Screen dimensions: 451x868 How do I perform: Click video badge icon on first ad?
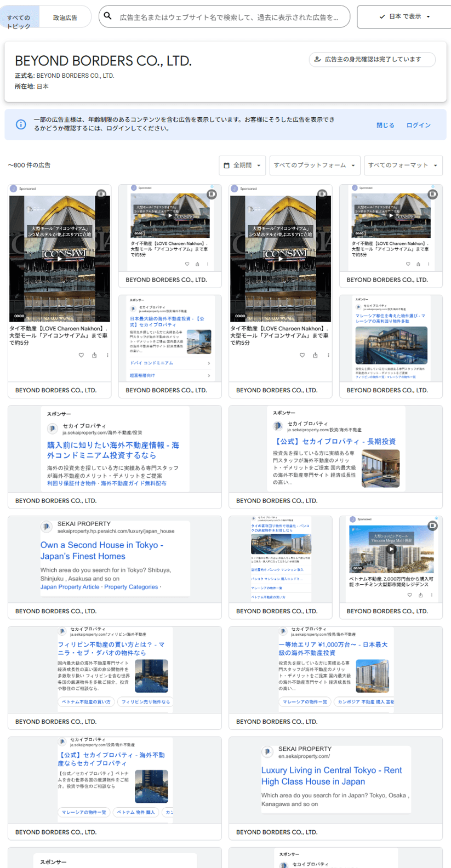click(101, 193)
